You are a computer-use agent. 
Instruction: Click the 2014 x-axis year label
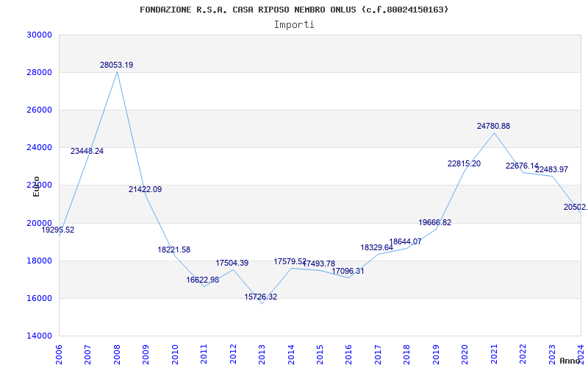(290, 354)
